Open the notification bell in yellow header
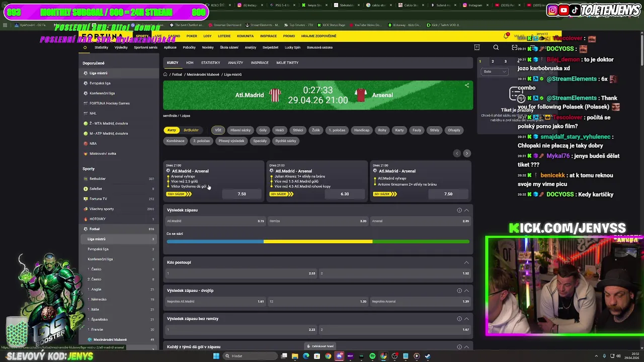Image resolution: width=644 pixels, height=362 pixels. click(x=506, y=36)
